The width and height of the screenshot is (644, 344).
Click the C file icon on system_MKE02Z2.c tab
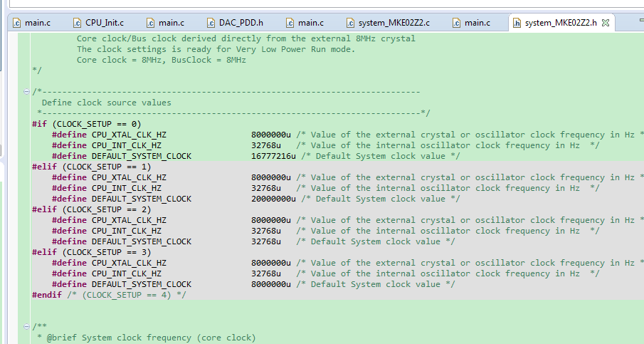coord(349,23)
